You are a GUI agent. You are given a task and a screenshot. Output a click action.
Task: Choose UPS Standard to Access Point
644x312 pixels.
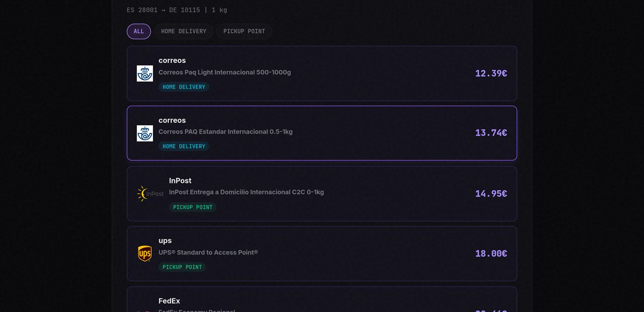tap(322, 254)
